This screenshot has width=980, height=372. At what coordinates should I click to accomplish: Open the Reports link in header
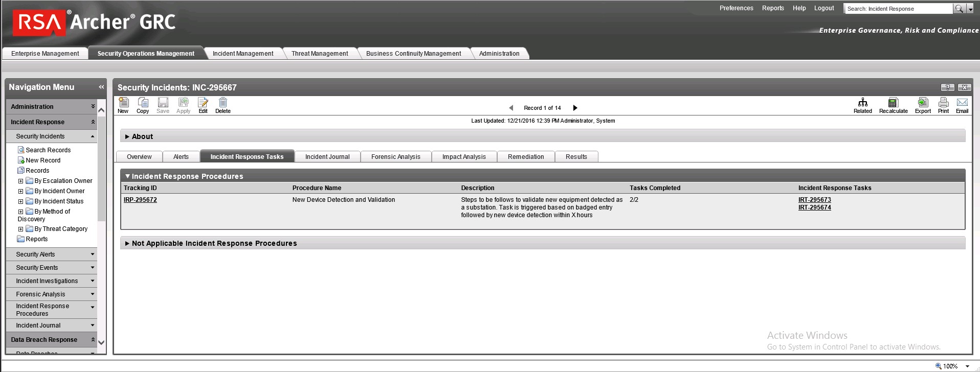pos(773,8)
